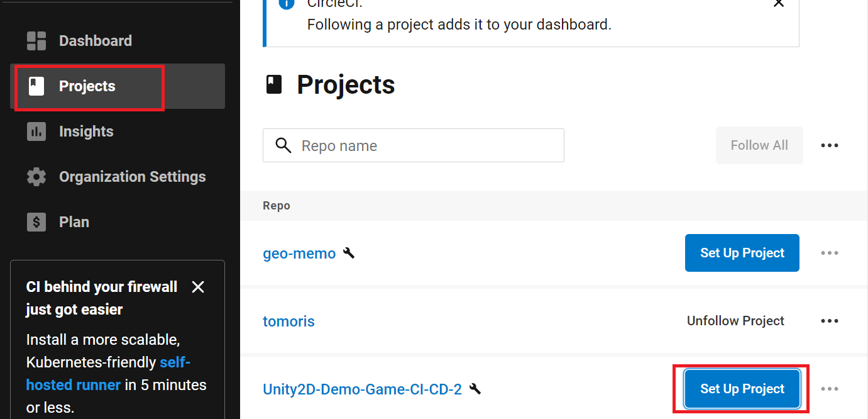Open Insights via its chart icon
The height and width of the screenshot is (419, 868).
[x=36, y=131]
